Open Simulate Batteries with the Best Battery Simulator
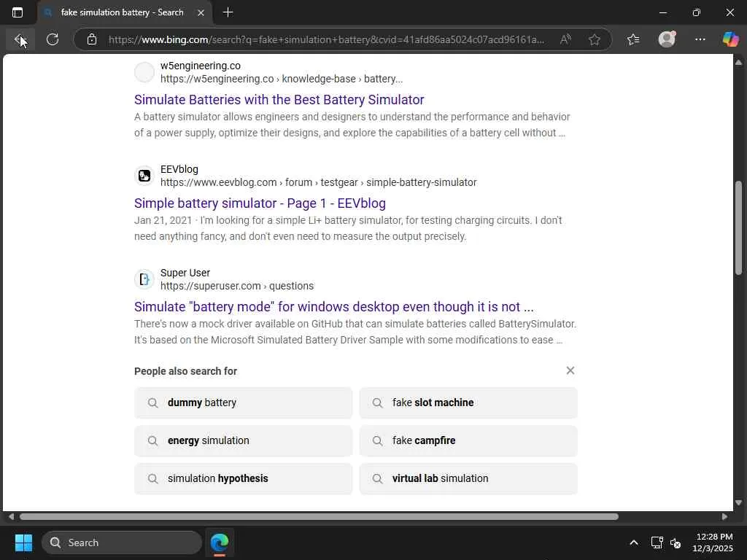 tap(279, 99)
